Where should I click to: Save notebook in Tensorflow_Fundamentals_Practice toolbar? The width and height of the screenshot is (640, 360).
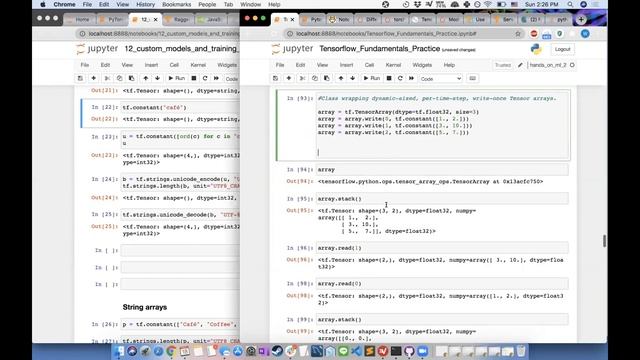pos(276,78)
